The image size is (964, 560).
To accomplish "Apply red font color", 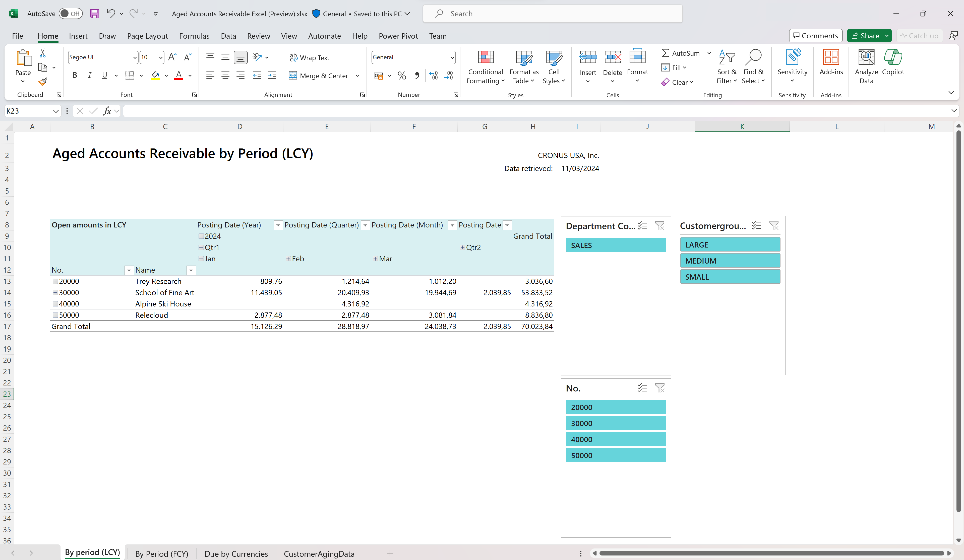I will click(x=178, y=75).
